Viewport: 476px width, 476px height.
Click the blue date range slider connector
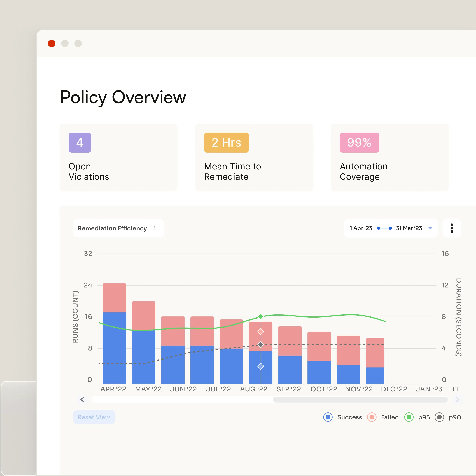click(384, 228)
